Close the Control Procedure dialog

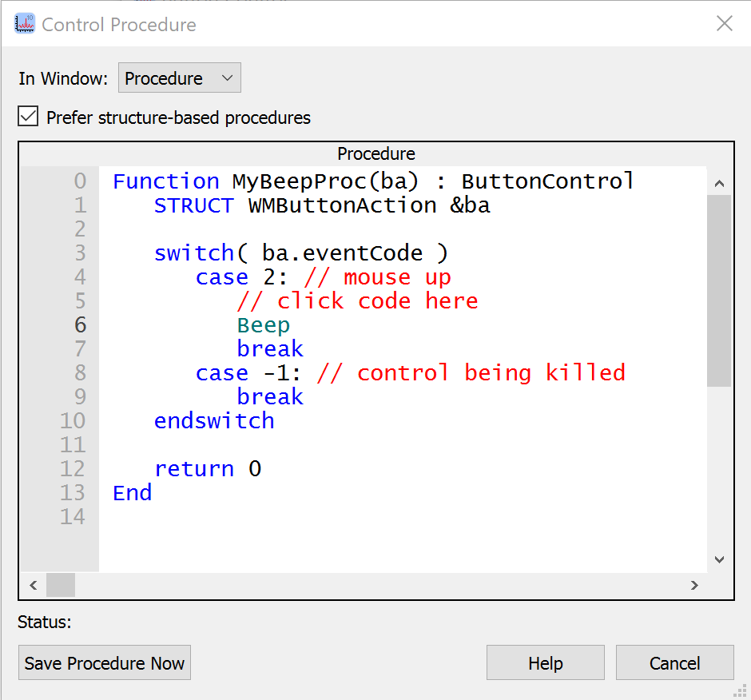point(724,23)
